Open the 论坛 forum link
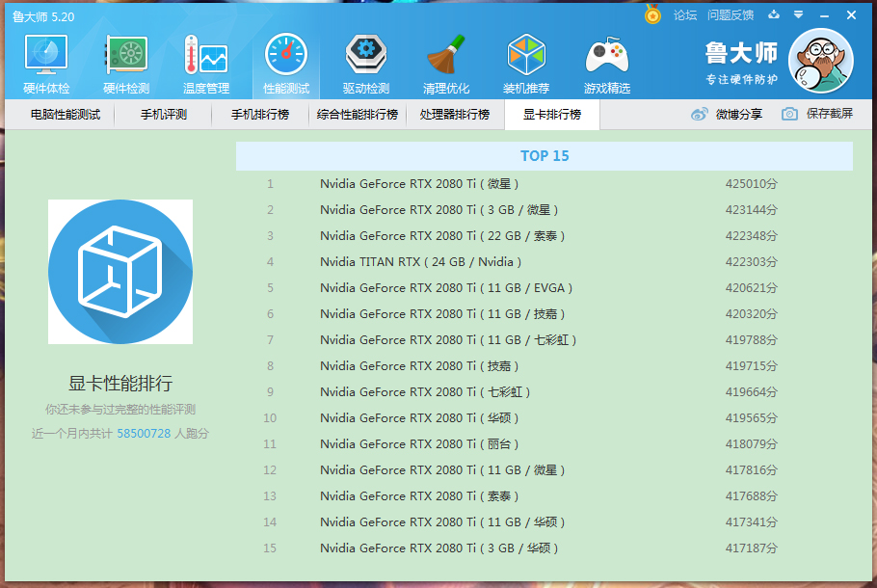The image size is (877, 588). (685, 14)
